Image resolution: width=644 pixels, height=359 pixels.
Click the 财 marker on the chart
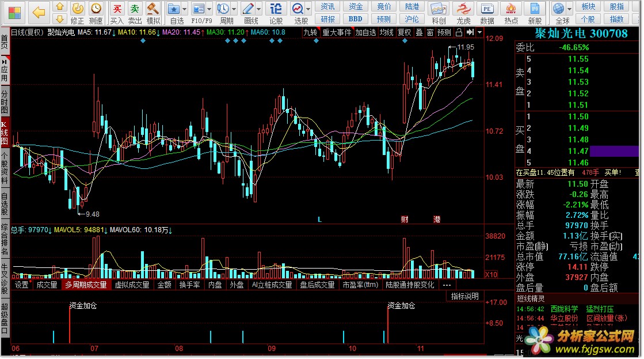coord(405,219)
